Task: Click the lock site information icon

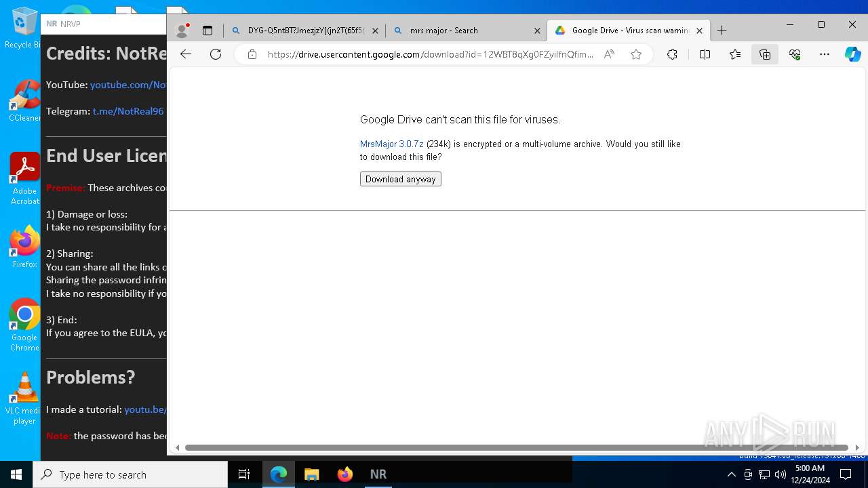Action: [252, 54]
